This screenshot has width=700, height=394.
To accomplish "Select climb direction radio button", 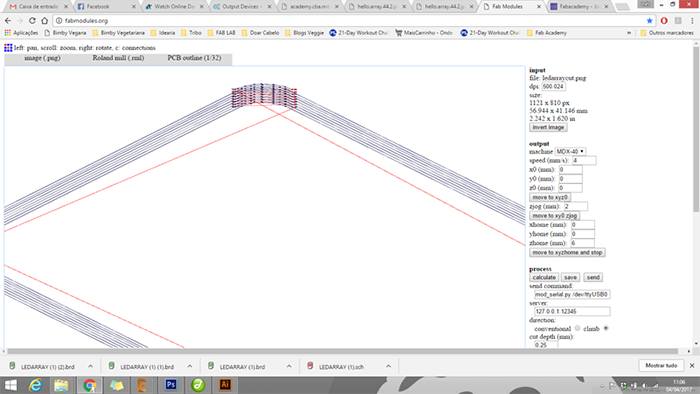I will click(x=606, y=328).
